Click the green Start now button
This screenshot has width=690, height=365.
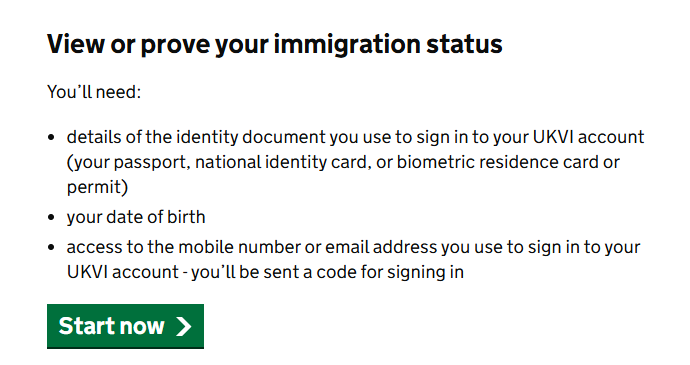(x=125, y=326)
